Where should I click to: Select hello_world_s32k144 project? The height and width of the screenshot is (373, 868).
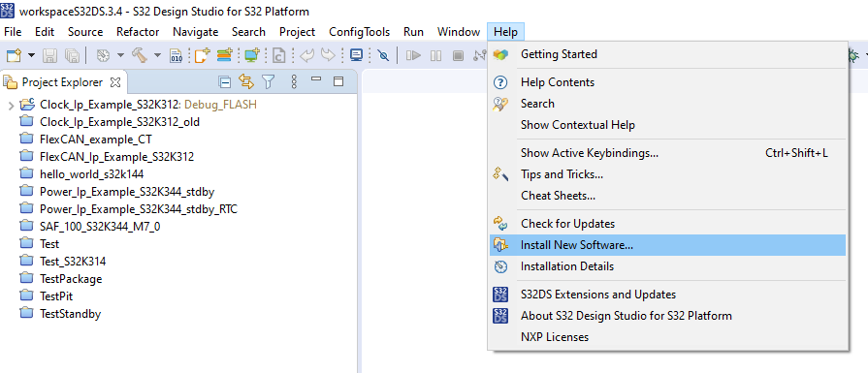[x=91, y=174]
